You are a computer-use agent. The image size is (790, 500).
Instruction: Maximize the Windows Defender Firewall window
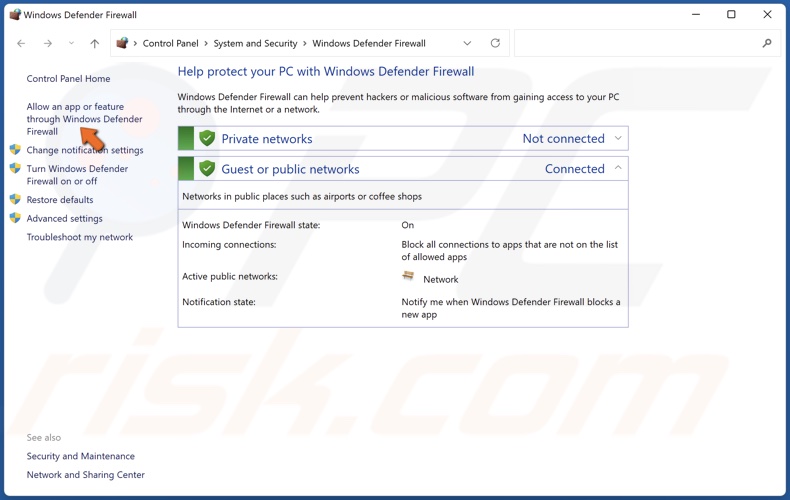coord(731,15)
